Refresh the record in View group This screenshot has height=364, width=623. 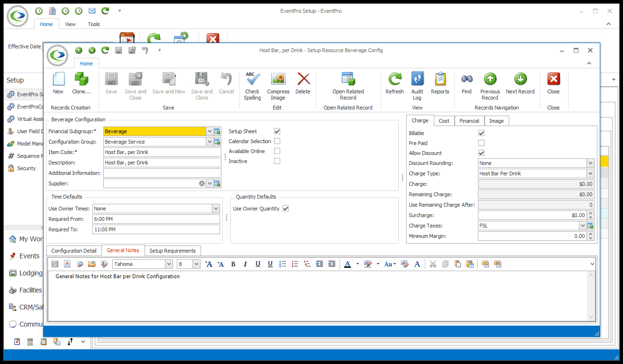[x=394, y=83]
